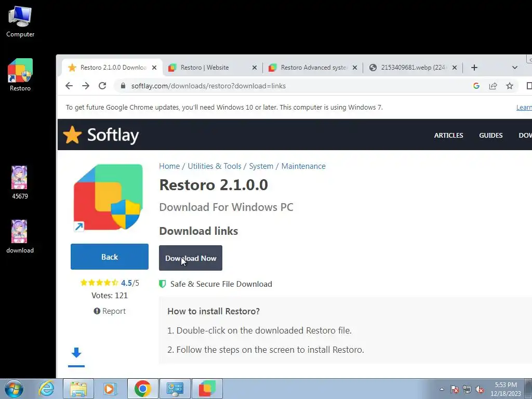Close the 2153409681.webp tab
The width and height of the screenshot is (532, 399).
point(455,68)
